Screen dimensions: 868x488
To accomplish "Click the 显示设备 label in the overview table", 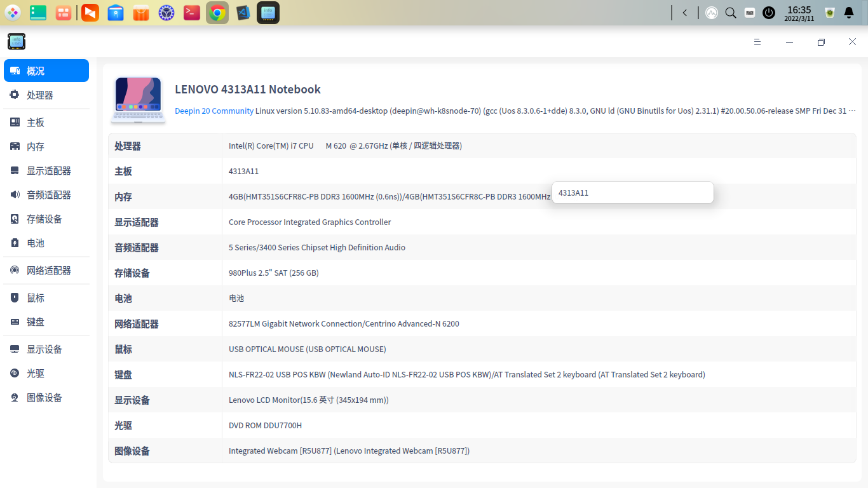I will [x=132, y=400].
